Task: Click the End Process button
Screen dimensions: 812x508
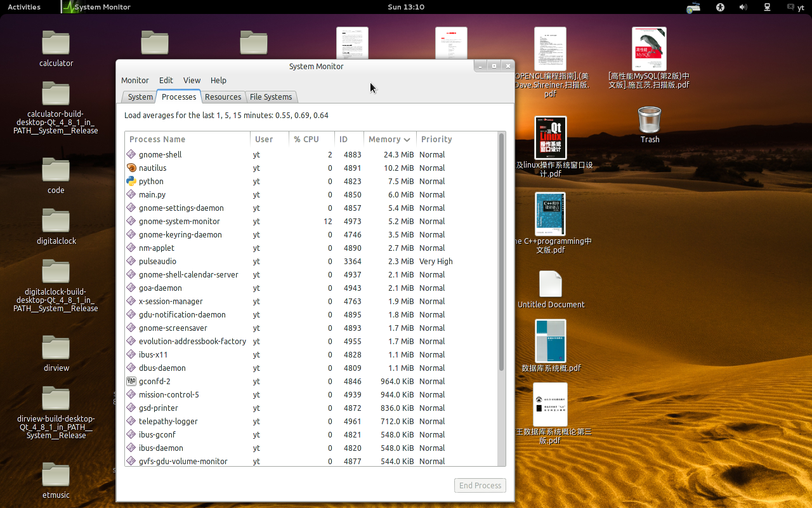Action: [480, 485]
